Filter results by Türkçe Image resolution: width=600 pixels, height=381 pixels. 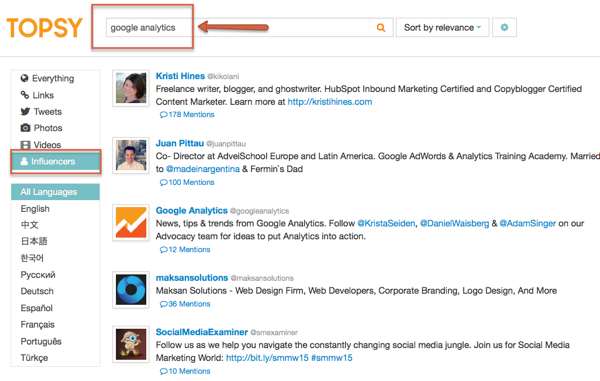pos(34,358)
